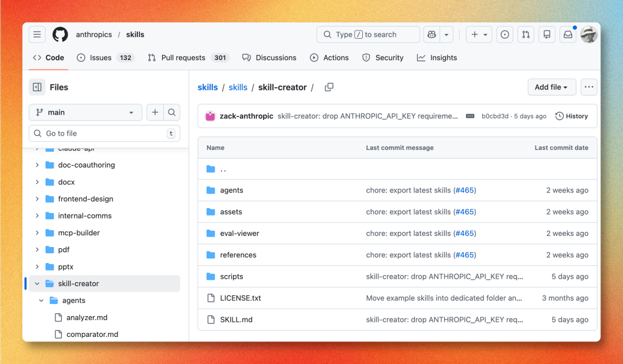Expand the frontend-design folder
The width and height of the screenshot is (623, 364).
(37, 198)
